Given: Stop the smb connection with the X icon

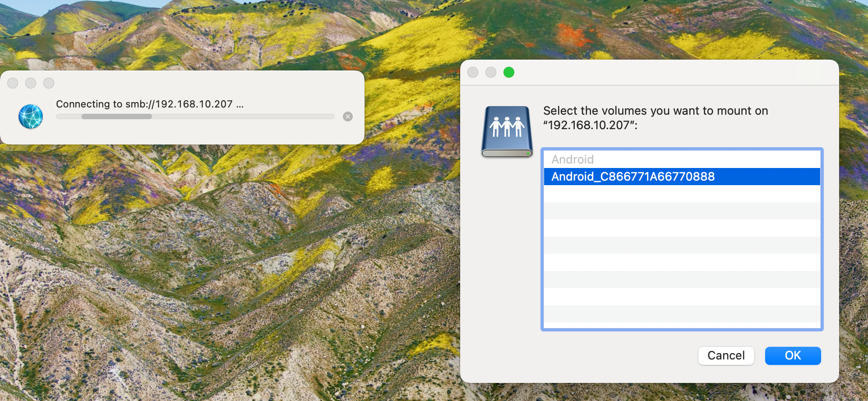Looking at the screenshot, I should pyautogui.click(x=348, y=117).
